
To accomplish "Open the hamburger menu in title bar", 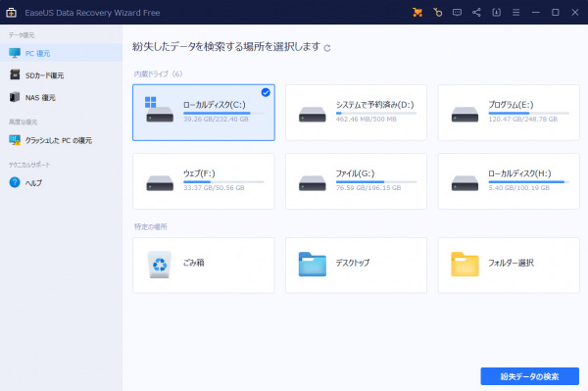I will (x=516, y=13).
